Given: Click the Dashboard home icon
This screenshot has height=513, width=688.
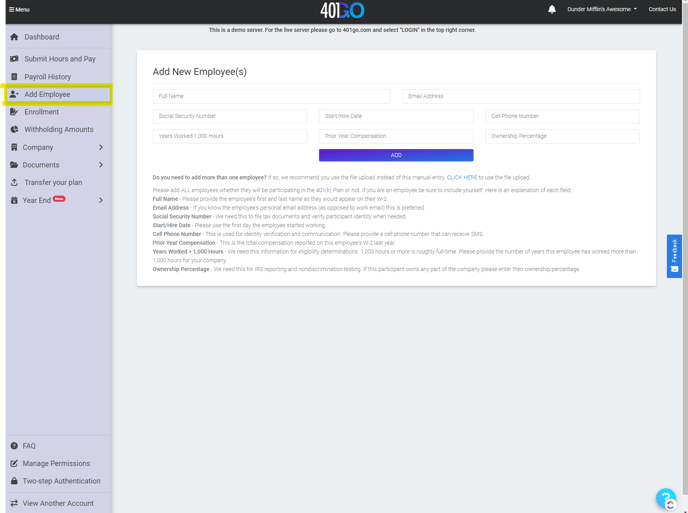Looking at the screenshot, I should (x=14, y=37).
